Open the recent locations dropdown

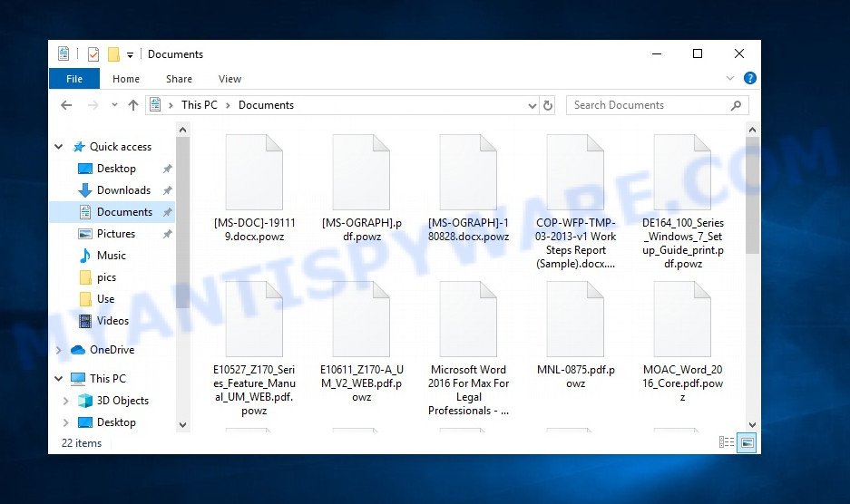114,104
